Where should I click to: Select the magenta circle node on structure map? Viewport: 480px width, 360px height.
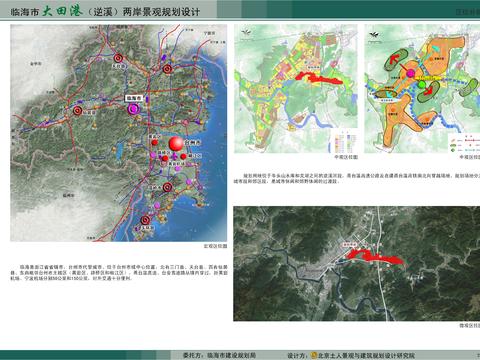tap(410, 73)
